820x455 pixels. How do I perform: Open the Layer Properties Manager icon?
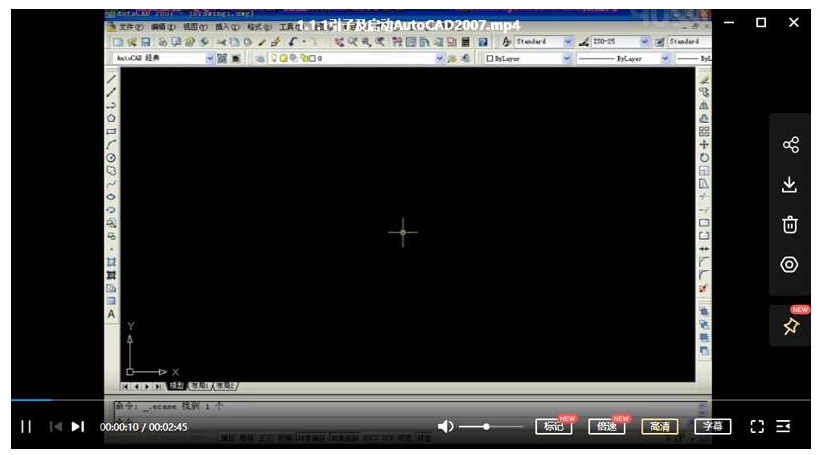[x=260, y=59]
